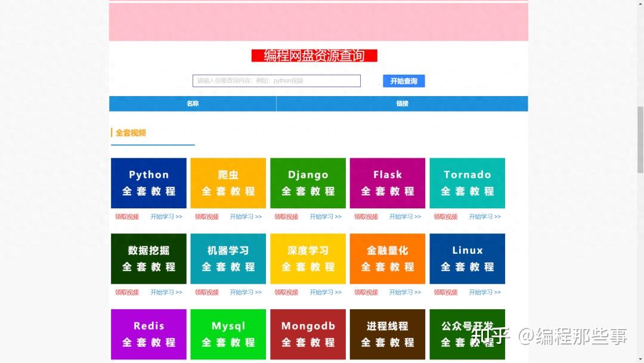Open the 金融量化 course tile

coord(388,259)
